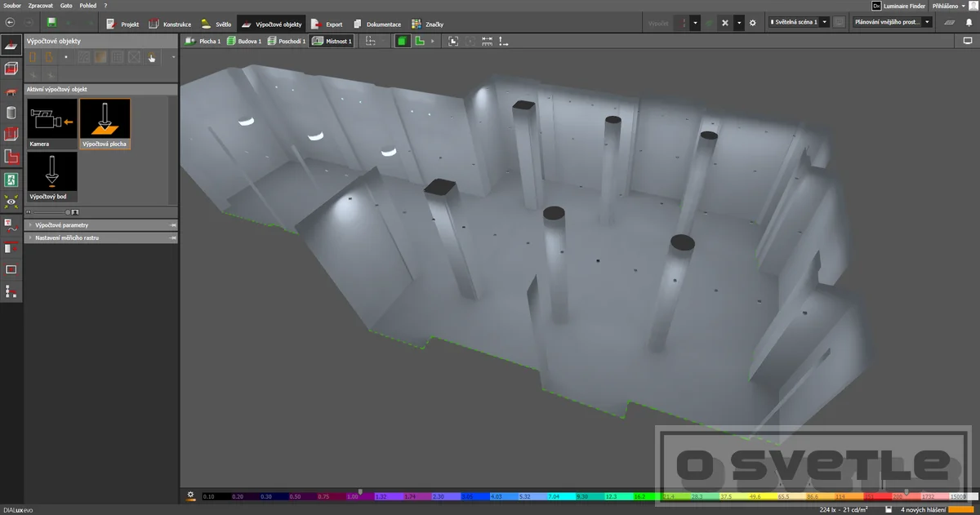Open calculation settings gear icon
The width and height of the screenshot is (980, 515).
(753, 23)
